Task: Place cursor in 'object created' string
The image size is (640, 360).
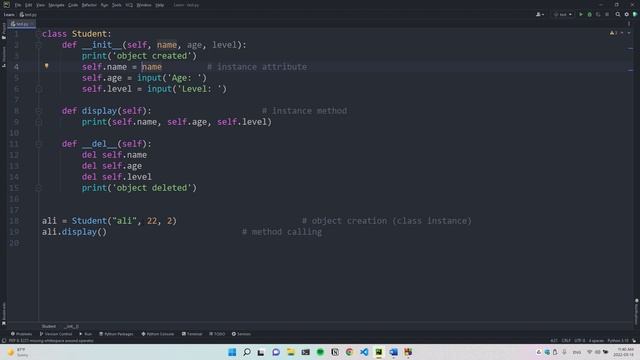Action: pyautogui.click(x=152, y=56)
